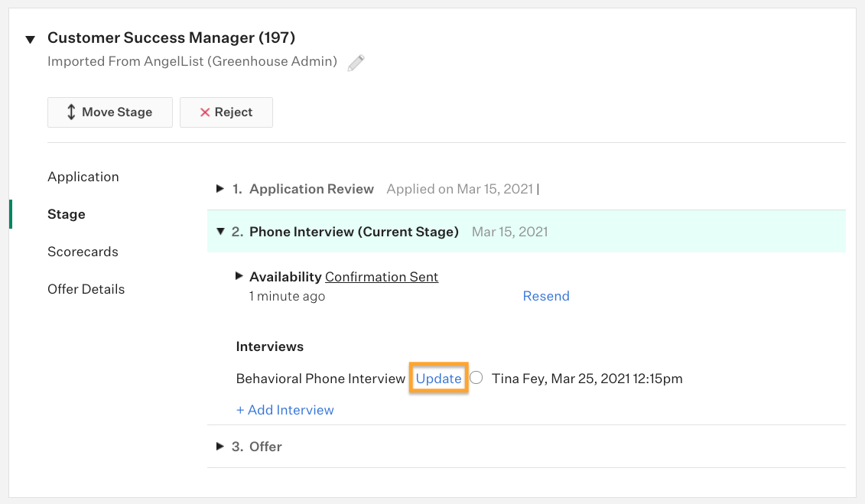Click the Customer Success Manager (197) title

click(x=171, y=37)
